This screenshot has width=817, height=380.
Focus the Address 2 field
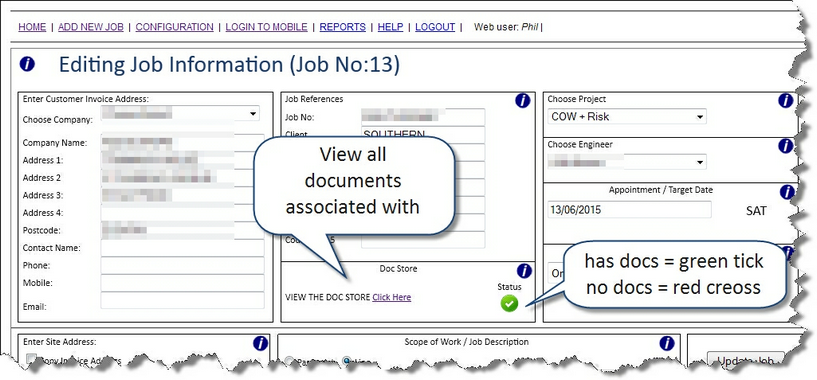tap(182, 177)
